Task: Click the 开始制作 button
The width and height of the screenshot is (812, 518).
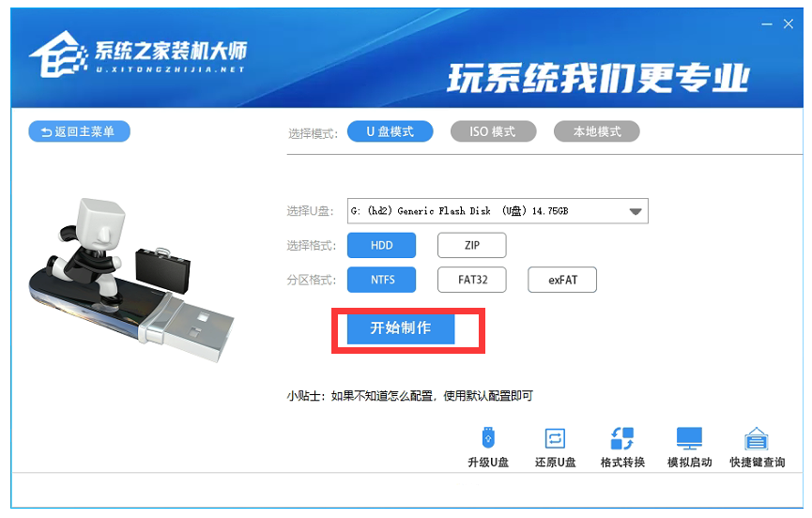Action: [401, 328]
